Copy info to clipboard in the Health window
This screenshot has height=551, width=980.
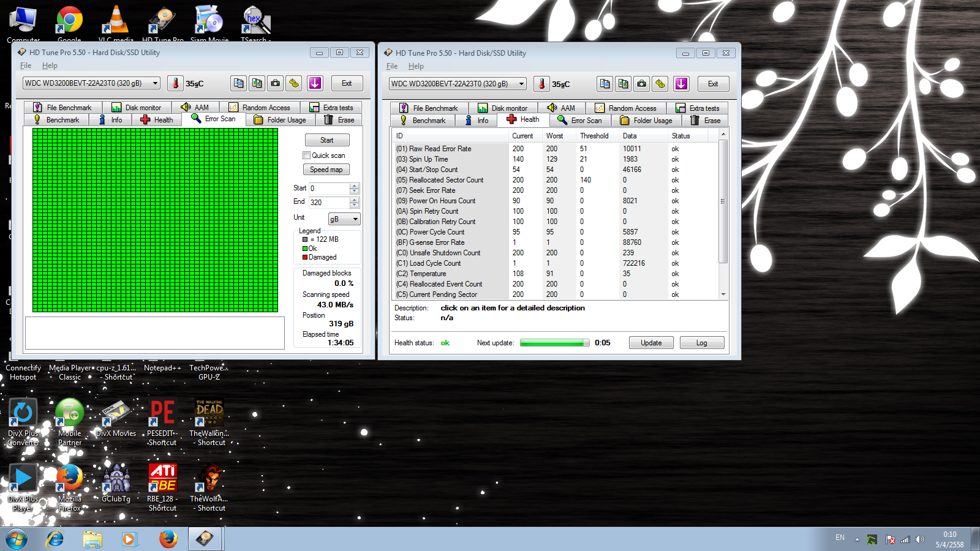[x=605, y=84]
